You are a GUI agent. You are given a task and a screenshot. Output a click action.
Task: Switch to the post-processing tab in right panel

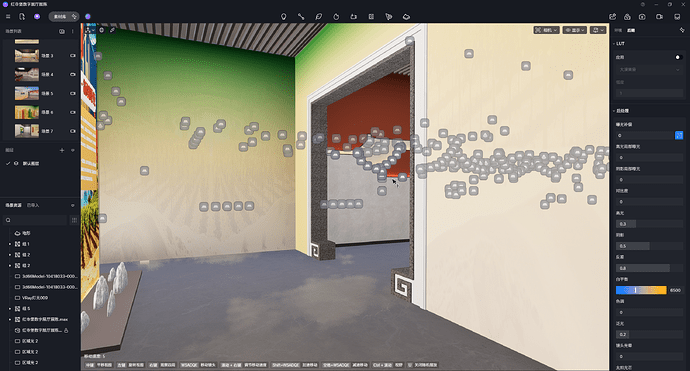coord(631,30)
